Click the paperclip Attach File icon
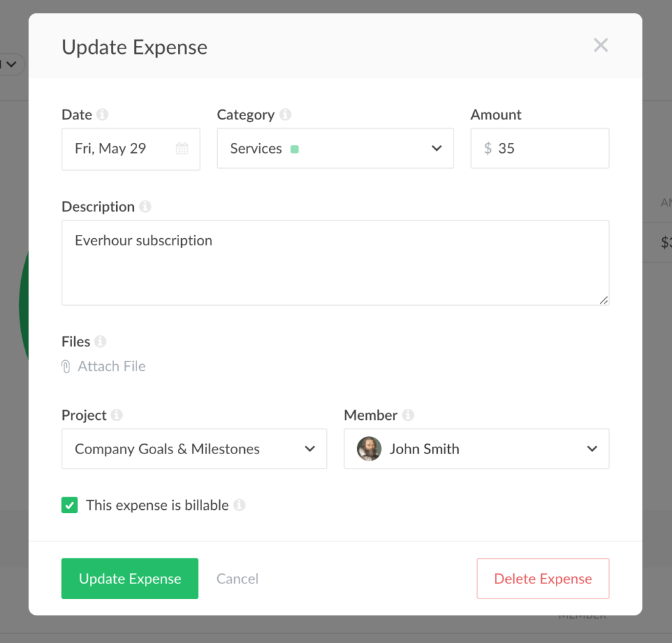672x643 pixels. point(66,366)
